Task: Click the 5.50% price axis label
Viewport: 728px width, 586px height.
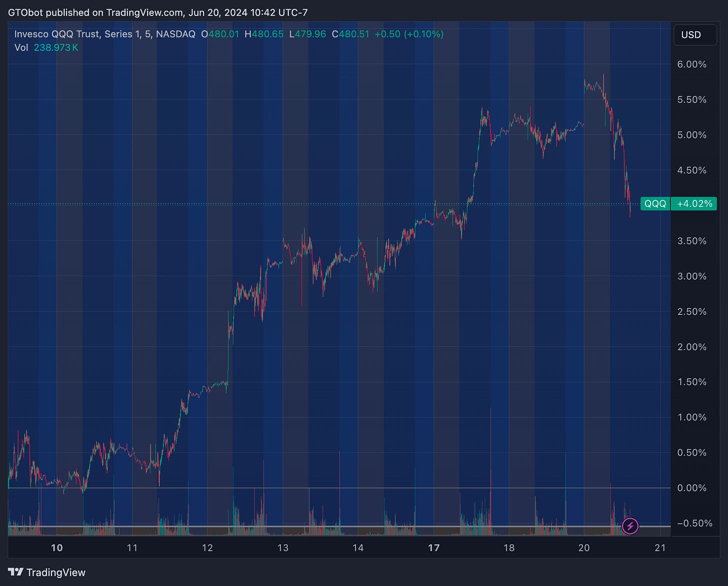Action: (x=692, y=99)
